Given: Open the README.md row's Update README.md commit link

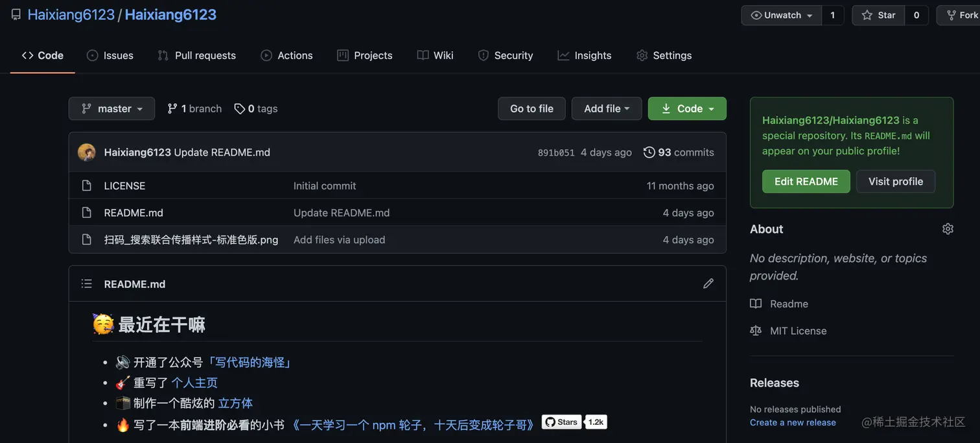Looking at the screenshot, I should click(342, 213).
